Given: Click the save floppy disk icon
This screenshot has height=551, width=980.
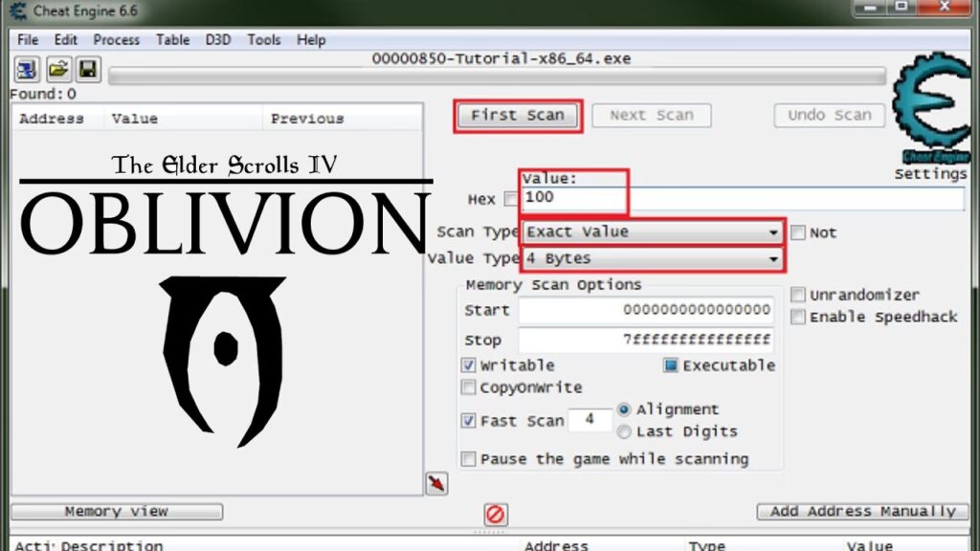Looking at the screenshot, I should coord(88,69).
